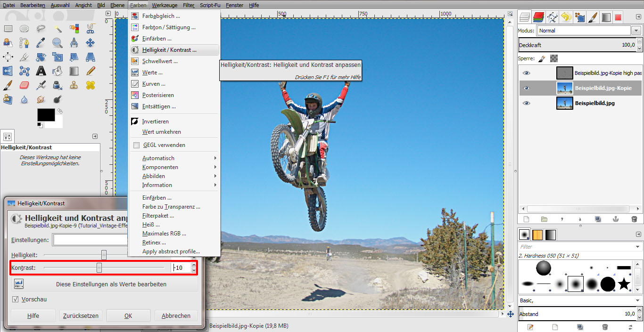This screenshot has height=332, width=644.
Task: Select the Paintbrush tool in the toolbox
Action: 8,85
